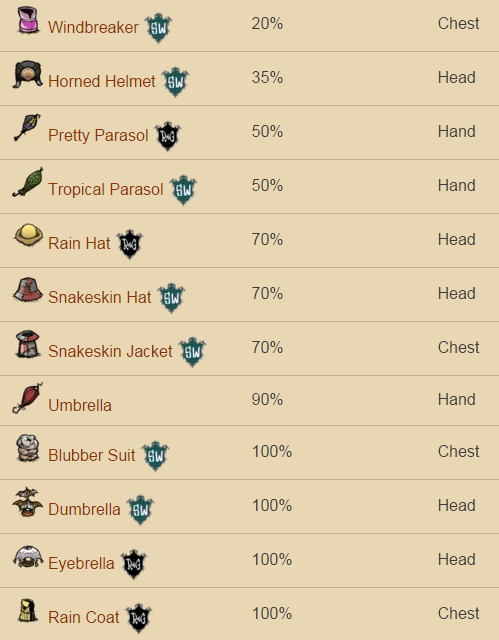
Task: Open the Pretty Parasol link
Action: click(98, 135)
